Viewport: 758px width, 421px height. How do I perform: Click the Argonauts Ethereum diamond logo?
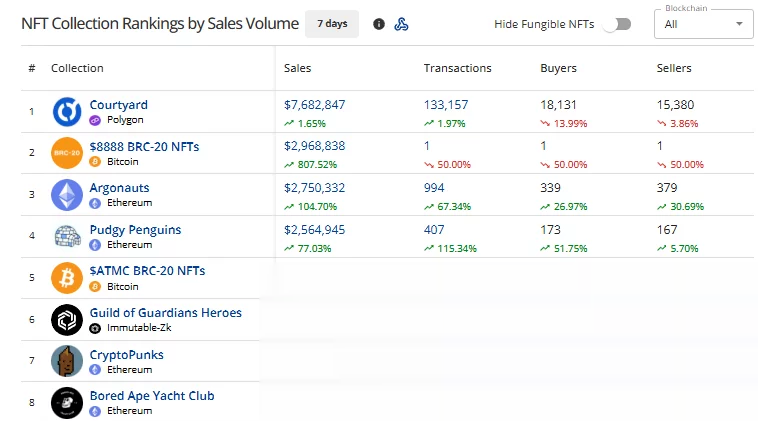click(x=67, y=195)
